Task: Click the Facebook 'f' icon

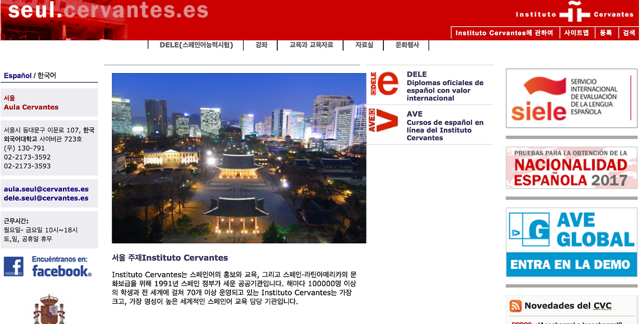Action: click(14, 266)
